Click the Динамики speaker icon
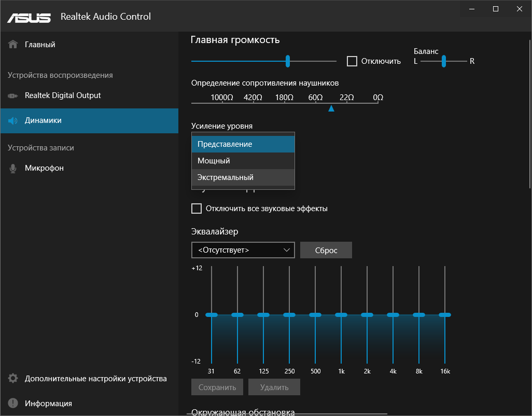 point(13,120)
